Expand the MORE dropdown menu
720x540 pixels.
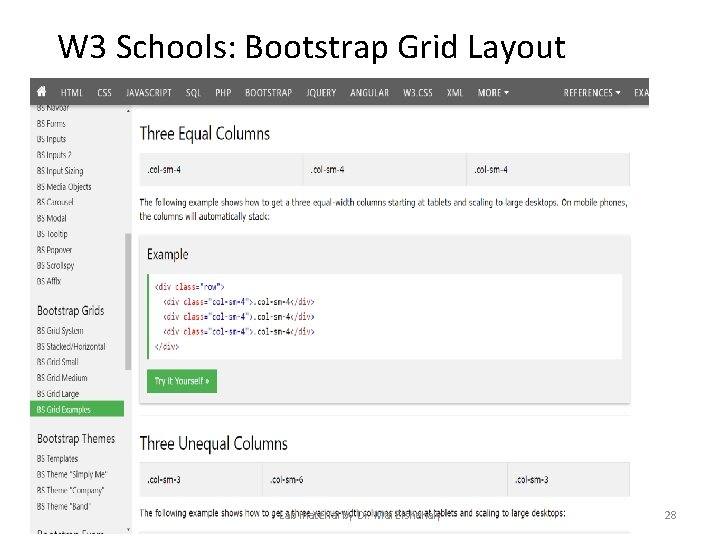coord(493,93)
